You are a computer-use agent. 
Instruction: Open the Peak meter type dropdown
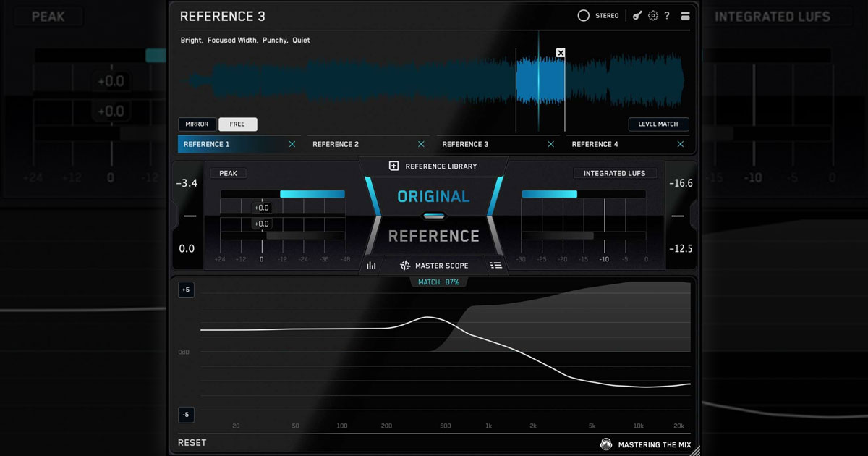pos(228,173)
